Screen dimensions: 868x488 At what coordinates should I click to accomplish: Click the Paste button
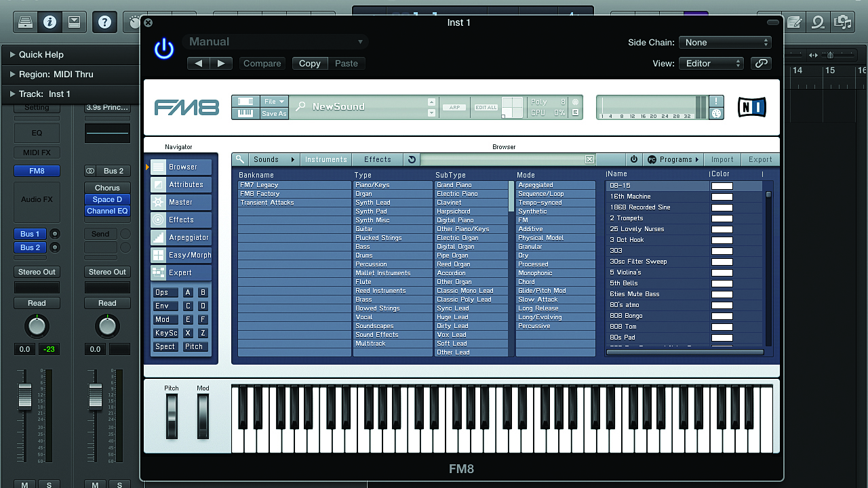347,63
